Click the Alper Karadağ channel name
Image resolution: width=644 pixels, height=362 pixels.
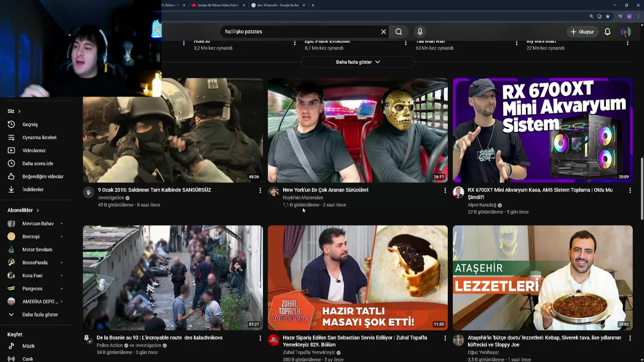481,205
